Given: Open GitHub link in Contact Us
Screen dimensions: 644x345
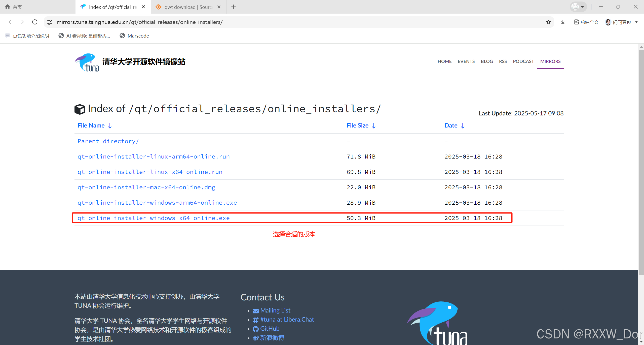Looking at the screenshot, I should [270, 329].
